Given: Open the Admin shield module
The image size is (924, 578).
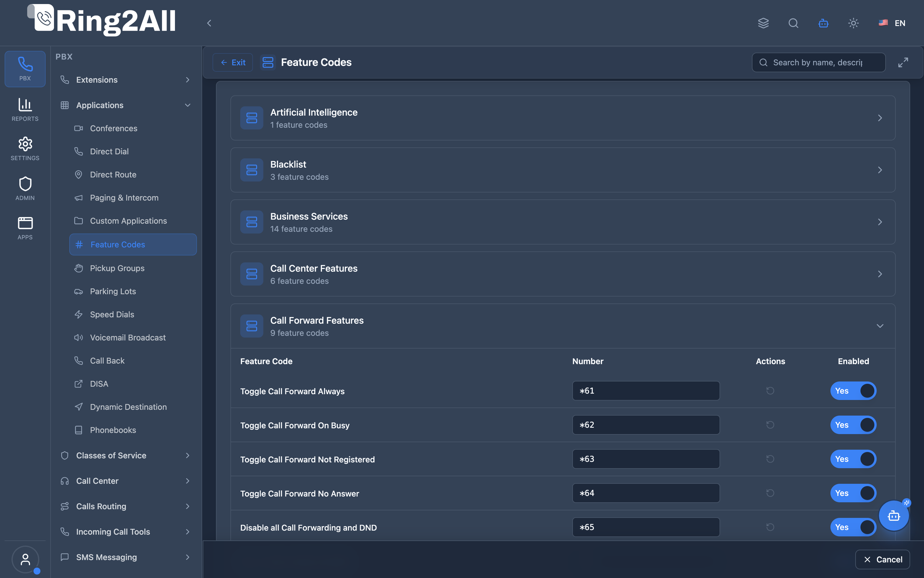Looking at the screenshot, I should coord(25,188).
